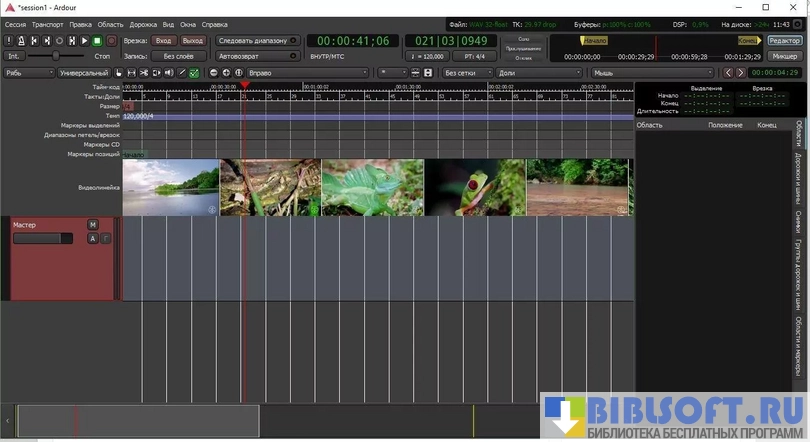Click the round red Record button

(x=111, y=41)
